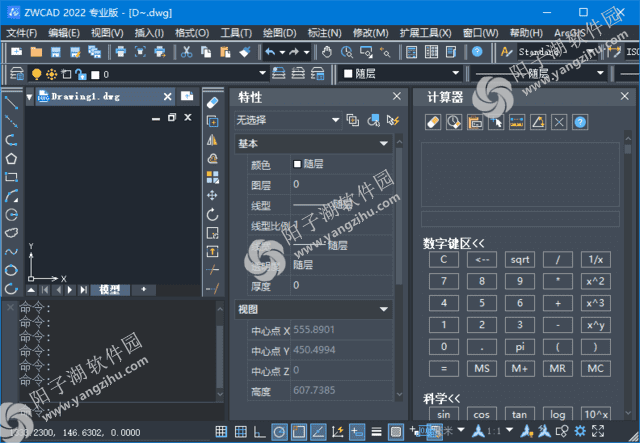Viewport: 640px width, 443px height.
Task: Toggle snap mode in status bar
Action: click(x=221, y=432)
